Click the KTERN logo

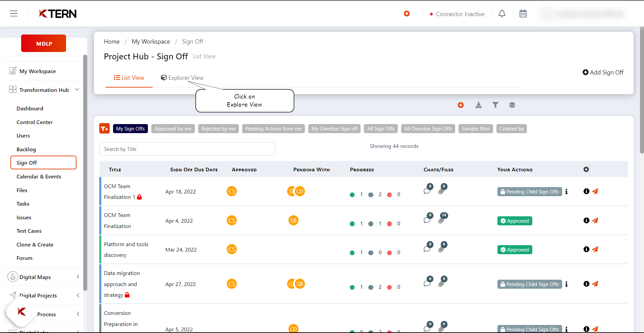58,14
